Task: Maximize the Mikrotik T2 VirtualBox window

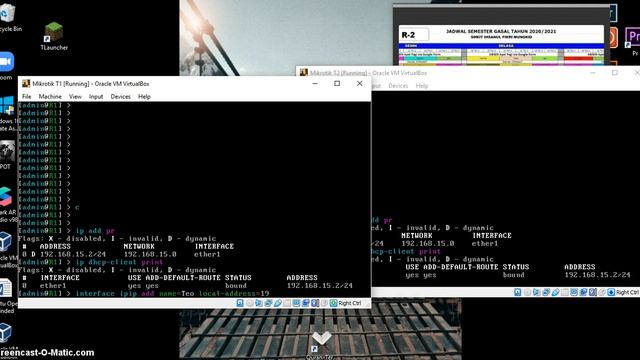Action: [615, 73]
